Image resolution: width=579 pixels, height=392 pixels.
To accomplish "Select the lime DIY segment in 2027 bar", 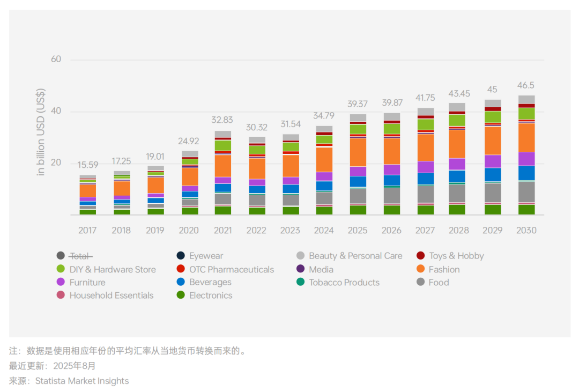I will (x=426, y=124).
